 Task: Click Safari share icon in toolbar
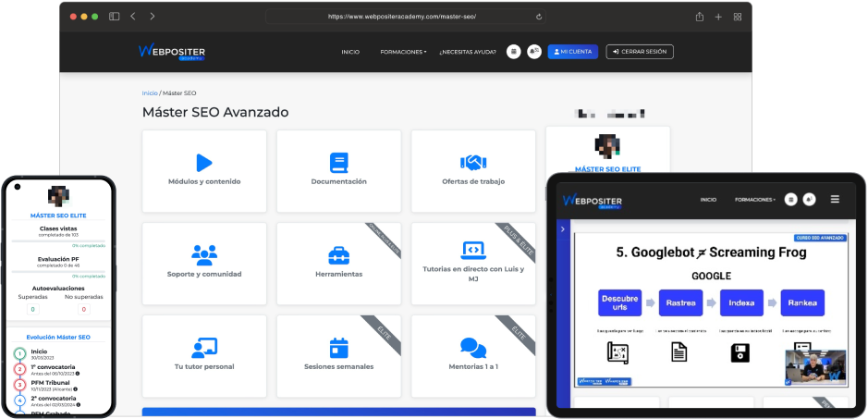(700, 17)
